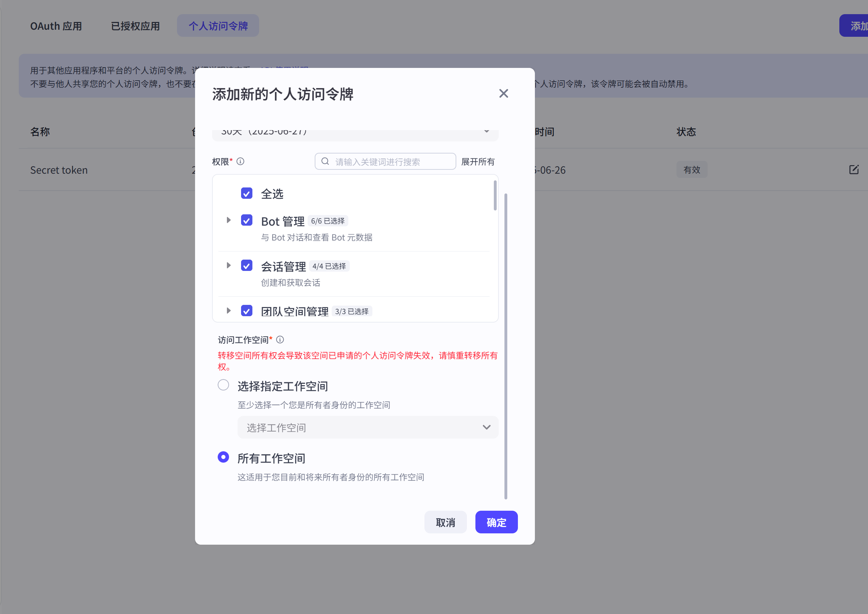The width and height of the screenshot is (868, 614).
Task: Confirm with the 确定 button
Action: pos(496,522)
